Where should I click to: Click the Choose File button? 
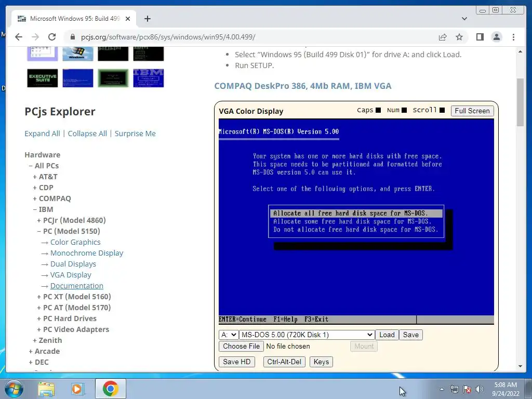[241, 347]
